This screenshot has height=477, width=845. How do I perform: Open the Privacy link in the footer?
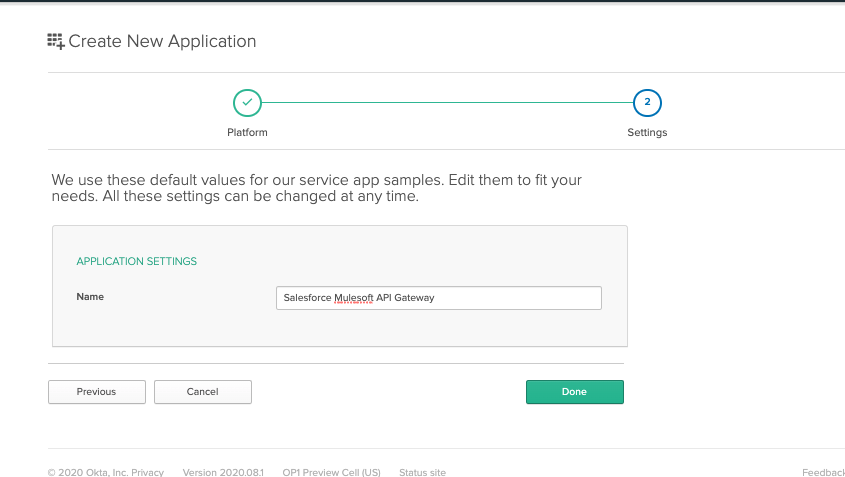(x=148, y=472)
